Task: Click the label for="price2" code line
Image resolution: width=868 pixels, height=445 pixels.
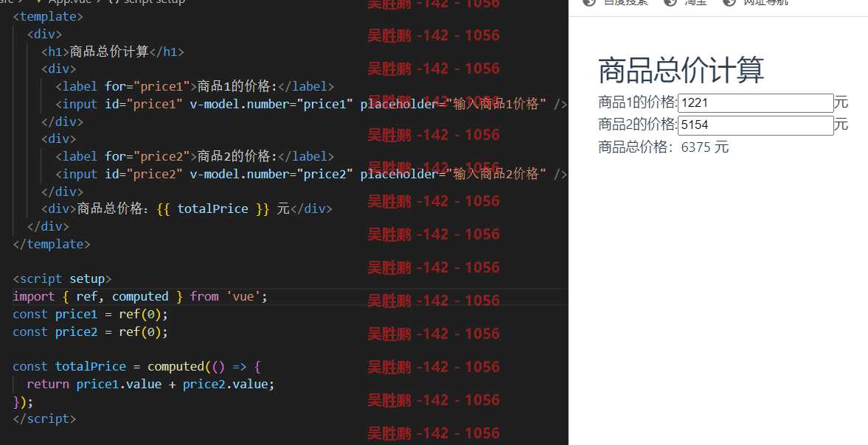Action: [195, 156]
